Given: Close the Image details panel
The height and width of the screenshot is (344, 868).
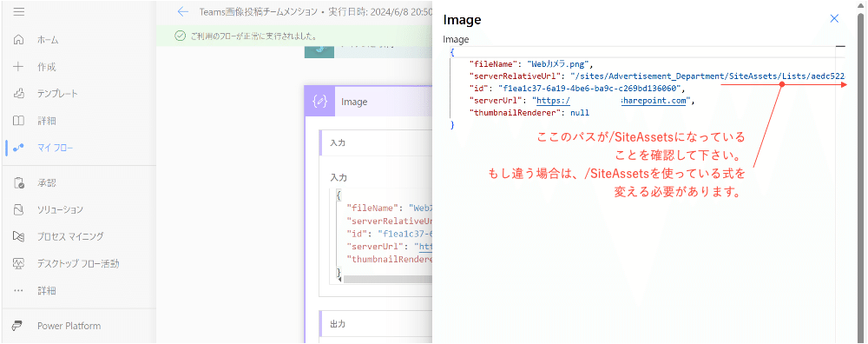Looking at the screenshot, I should tap(835, 19).
